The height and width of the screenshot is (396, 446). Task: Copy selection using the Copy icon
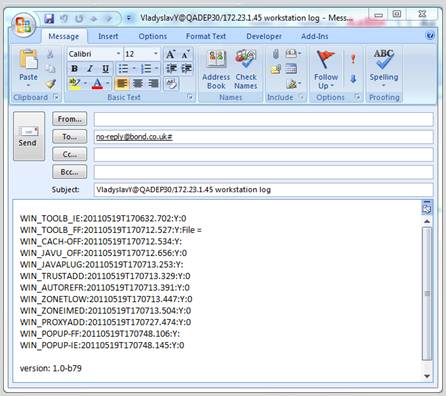(x=50, y=69)
